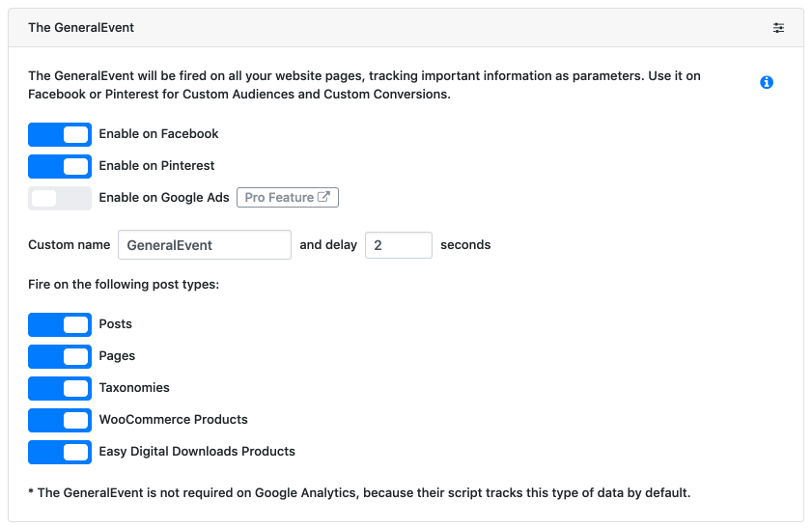The width and height of the screenshot is (812, 528).
Task: Open the Pro Feature link button
Action: pos(288,197)
